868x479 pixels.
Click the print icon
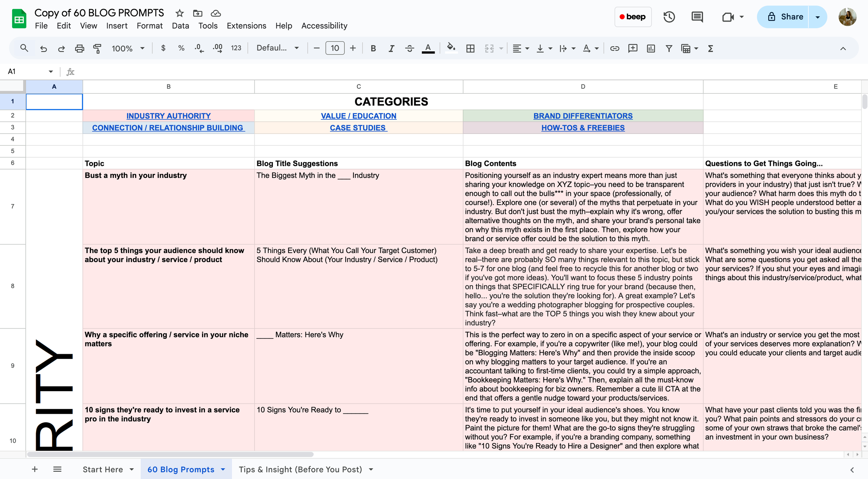pyautogui.click(x=80, y=49)
